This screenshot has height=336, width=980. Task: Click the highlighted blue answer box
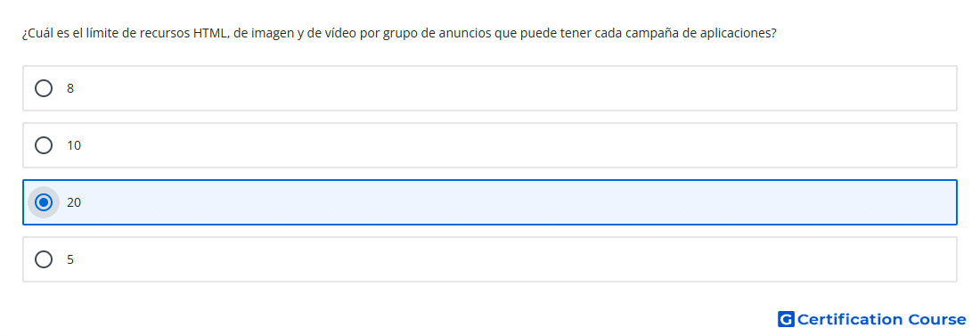tap(490, 202)
